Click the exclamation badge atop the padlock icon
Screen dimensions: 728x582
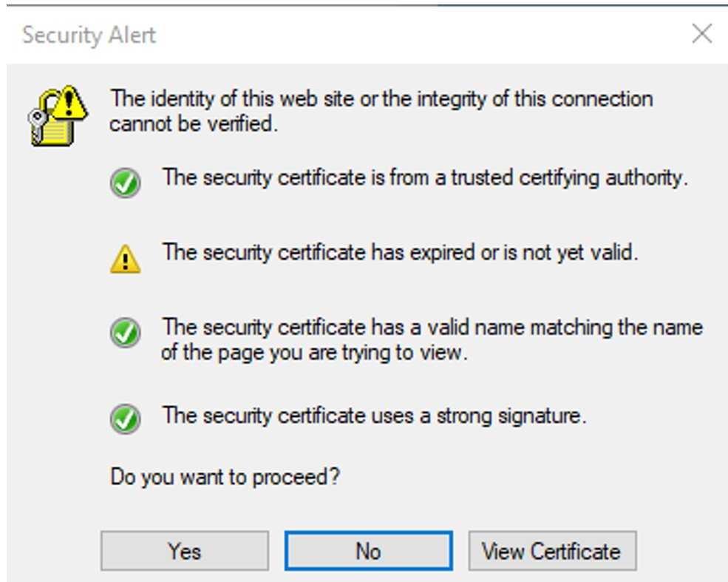tap(69, 103)
